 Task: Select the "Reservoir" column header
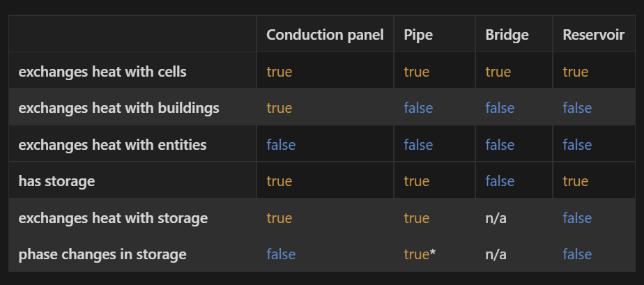pyautogui.click(x=594, y=35)
